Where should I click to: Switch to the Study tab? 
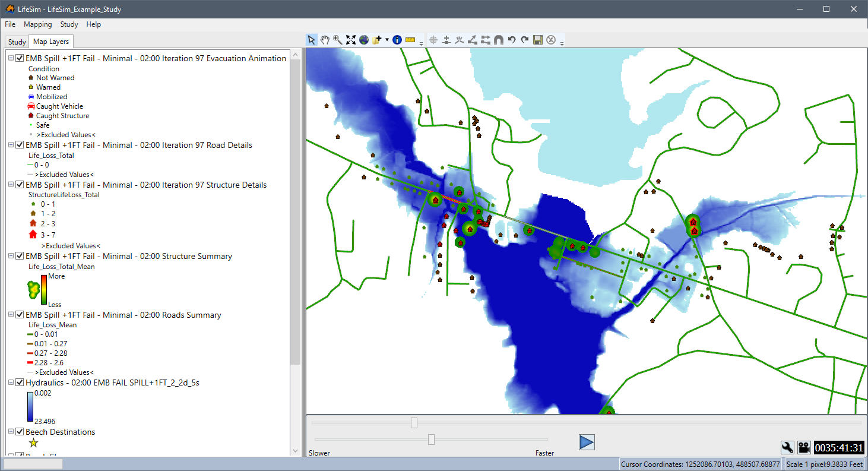pyautogui.click(x=16, y=42)
